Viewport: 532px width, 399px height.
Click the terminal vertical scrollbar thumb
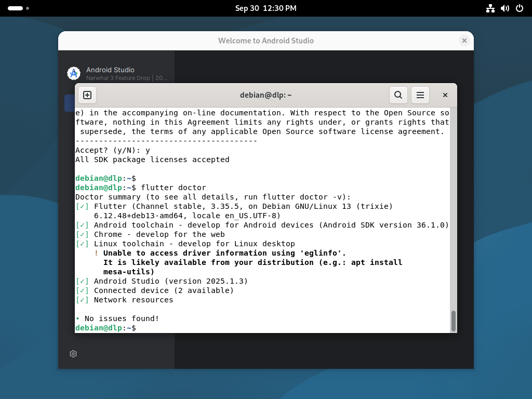453,321
